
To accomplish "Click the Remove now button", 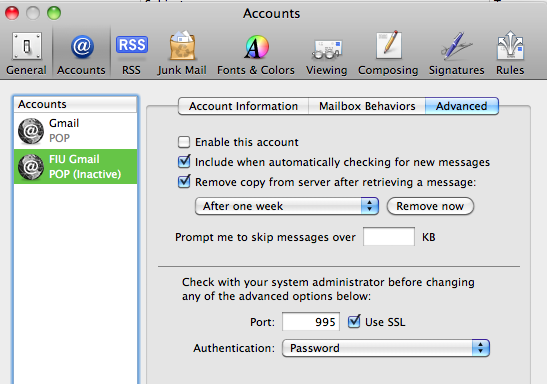I will pyautogui.click(x=430, y=206).
